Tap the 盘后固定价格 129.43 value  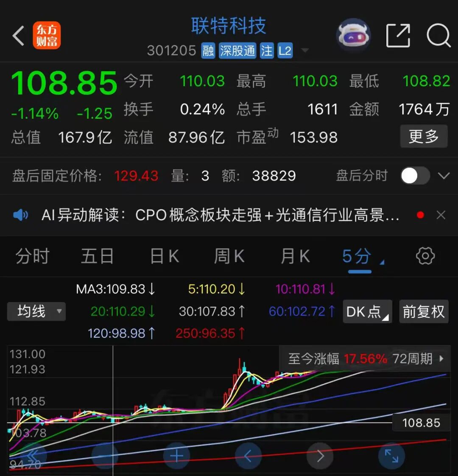tap(136, 176)
